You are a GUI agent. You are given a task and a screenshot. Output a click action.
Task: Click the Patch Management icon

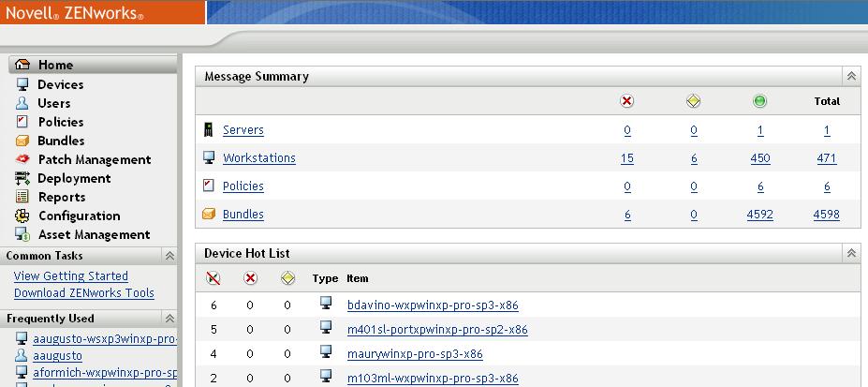pos(22,159)
